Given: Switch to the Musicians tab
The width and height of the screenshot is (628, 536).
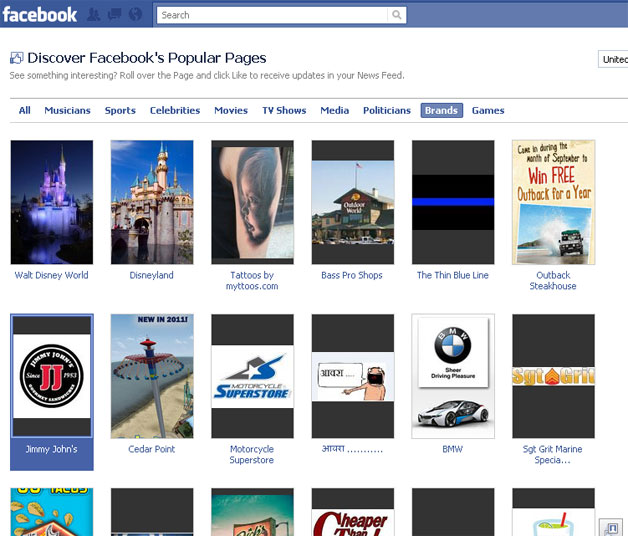Looking at the screenshot, I should click(67, 111).
